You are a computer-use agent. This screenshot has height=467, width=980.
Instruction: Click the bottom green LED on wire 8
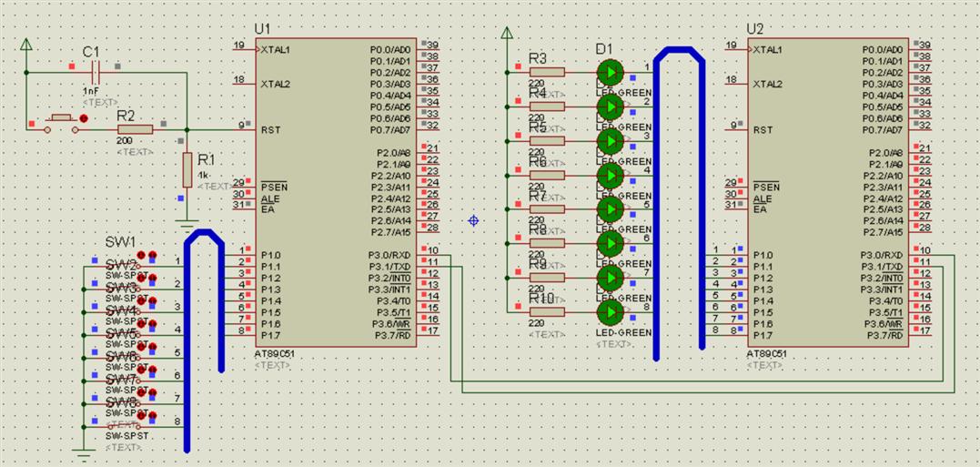tap(610, 312)
